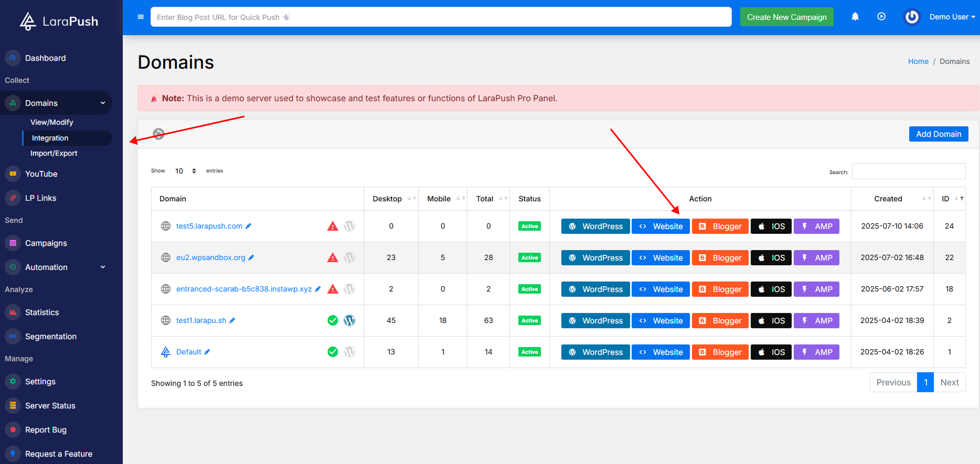Viewport: 980px width, 464px height.
Task: Open Server Status in sidebar
Action: tap(50, 406)
